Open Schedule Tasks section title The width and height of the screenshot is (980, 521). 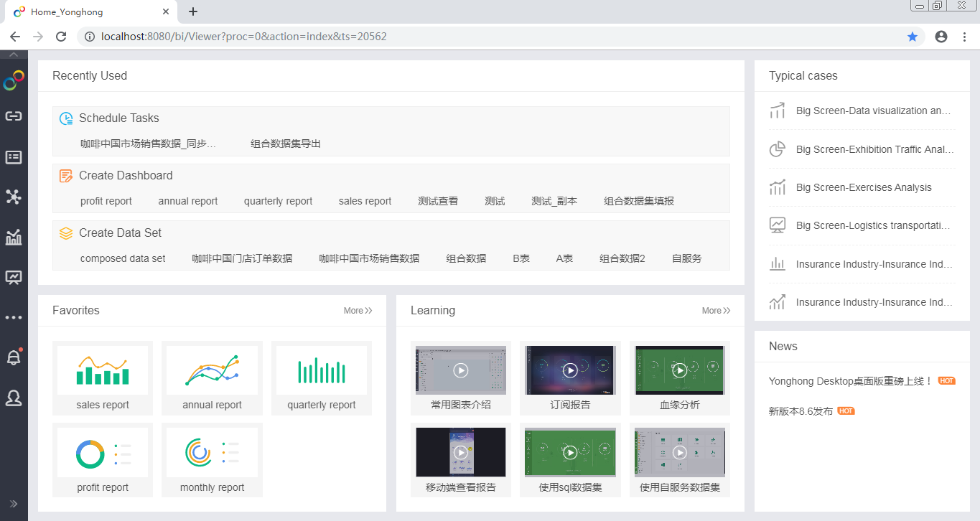click(119, 118)
